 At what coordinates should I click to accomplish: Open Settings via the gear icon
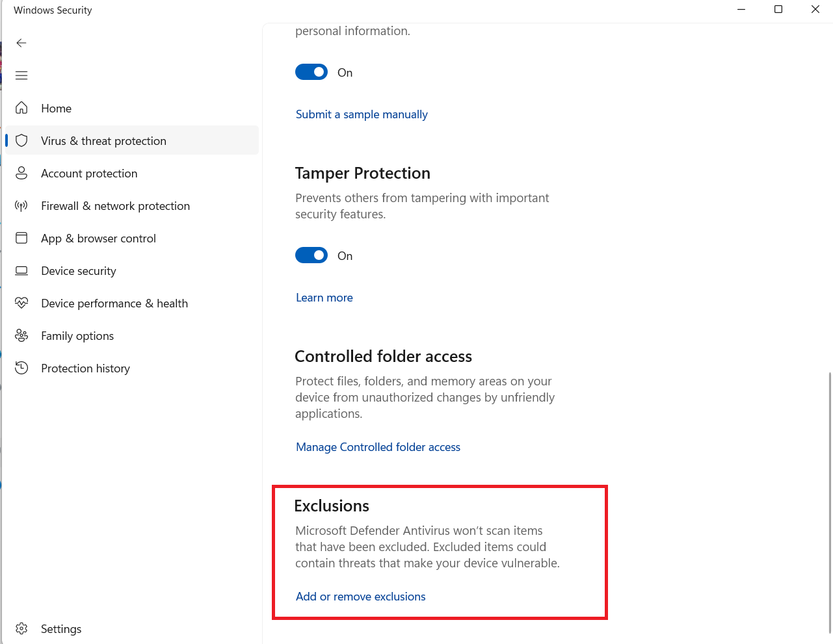coord(21,628)
